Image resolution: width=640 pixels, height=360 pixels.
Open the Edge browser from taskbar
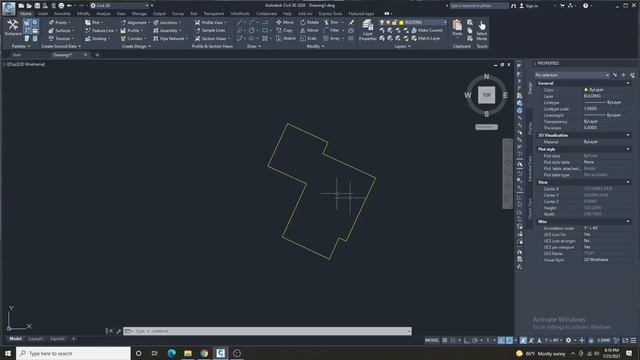point(171,353)
